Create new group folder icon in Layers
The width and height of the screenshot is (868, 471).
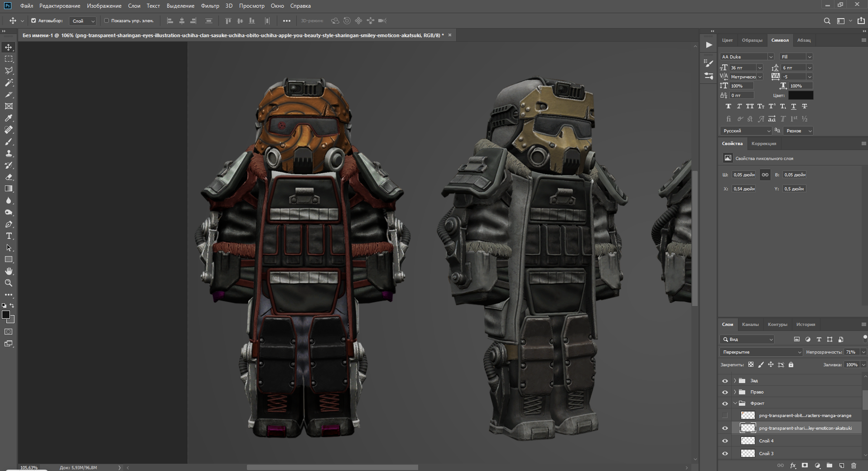(x=829, y=466)
